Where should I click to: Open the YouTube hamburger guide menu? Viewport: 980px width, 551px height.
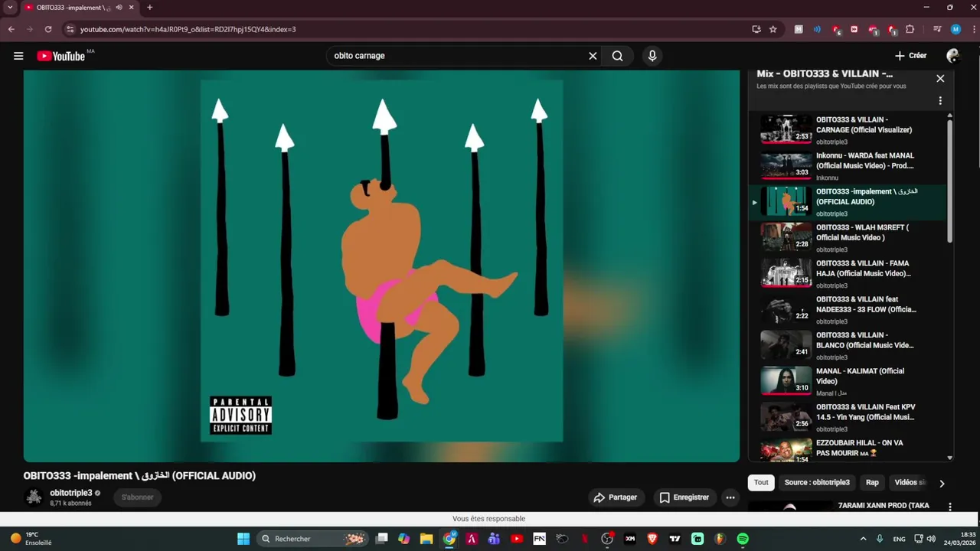(18, 56)
